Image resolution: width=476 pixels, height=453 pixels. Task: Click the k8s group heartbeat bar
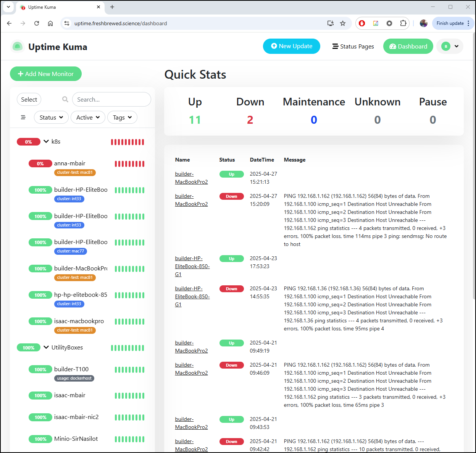click(127, 142)
